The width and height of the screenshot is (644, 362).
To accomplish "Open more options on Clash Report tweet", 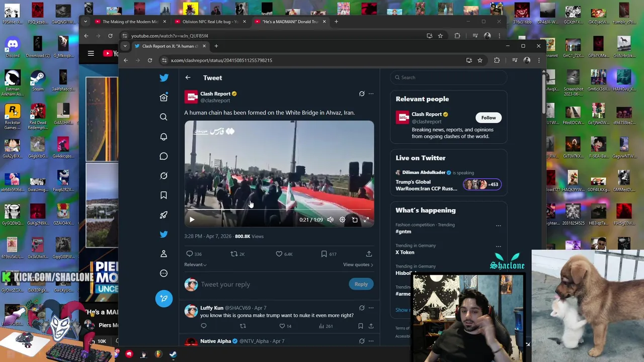I will pos(371,94).
